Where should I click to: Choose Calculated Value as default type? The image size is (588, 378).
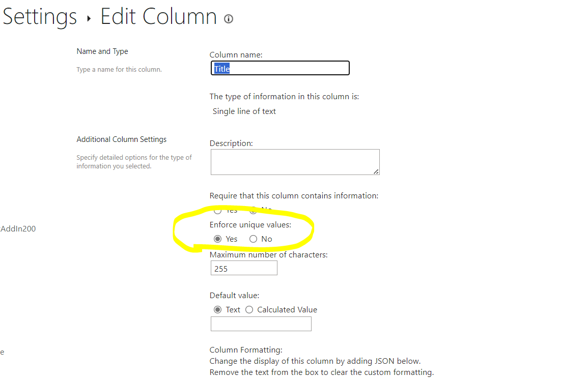[249, 309]
